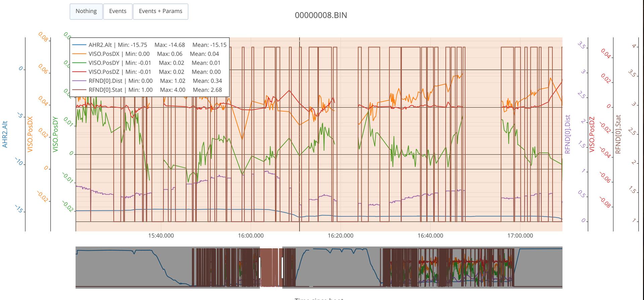Click the VISO.PosDX y-axis title
The width and height of the screenshot is (644, 300).
coord(30,134)
